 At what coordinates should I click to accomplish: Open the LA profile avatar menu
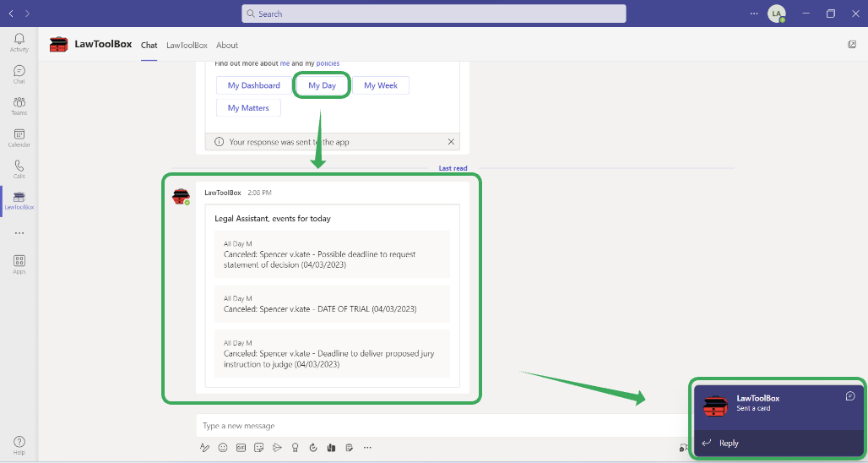pos(776,14)
